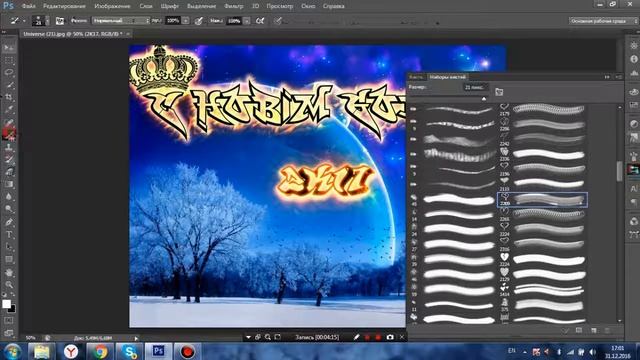Open the Histogram panel from the dock
The width and height of the screenshot is (640, 360).
pos(633,73)
